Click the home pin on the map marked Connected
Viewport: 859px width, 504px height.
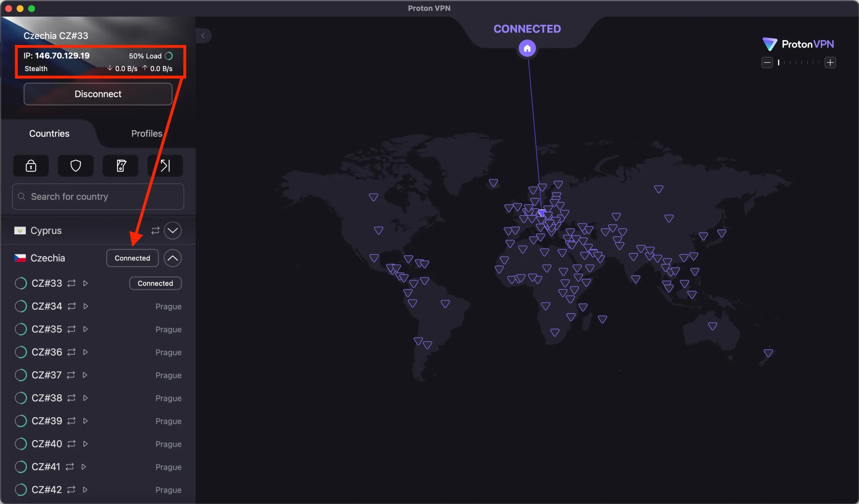[527, 48]
